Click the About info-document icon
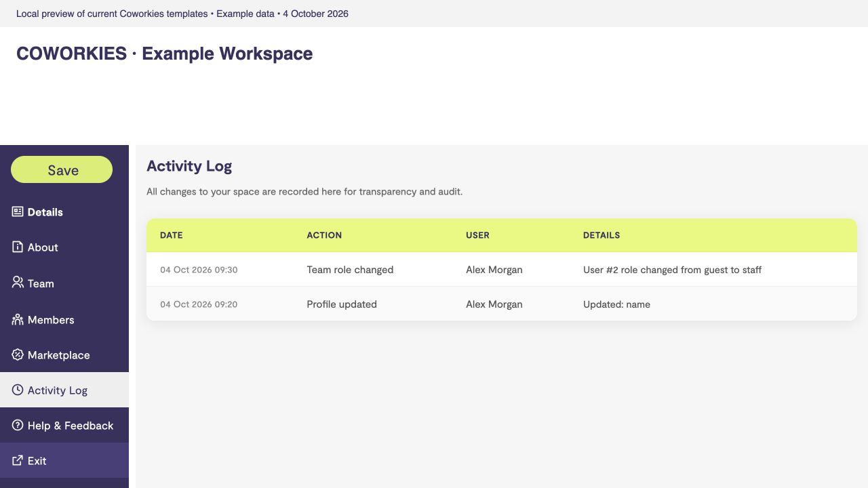The image size is (868, 488). point(18,247)
